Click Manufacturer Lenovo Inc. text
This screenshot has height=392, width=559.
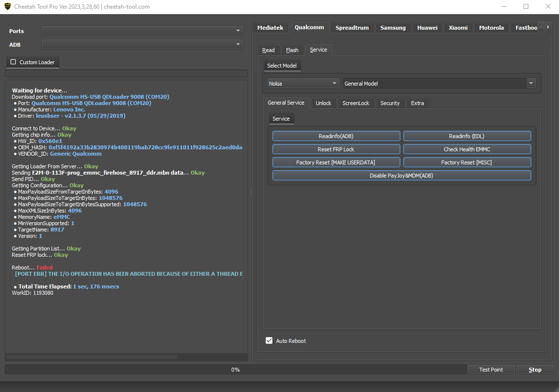(69, 109)
